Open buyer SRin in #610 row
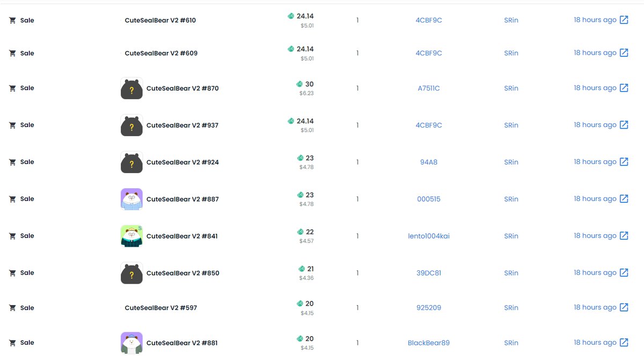644x356 pixels. coord(511,20)
